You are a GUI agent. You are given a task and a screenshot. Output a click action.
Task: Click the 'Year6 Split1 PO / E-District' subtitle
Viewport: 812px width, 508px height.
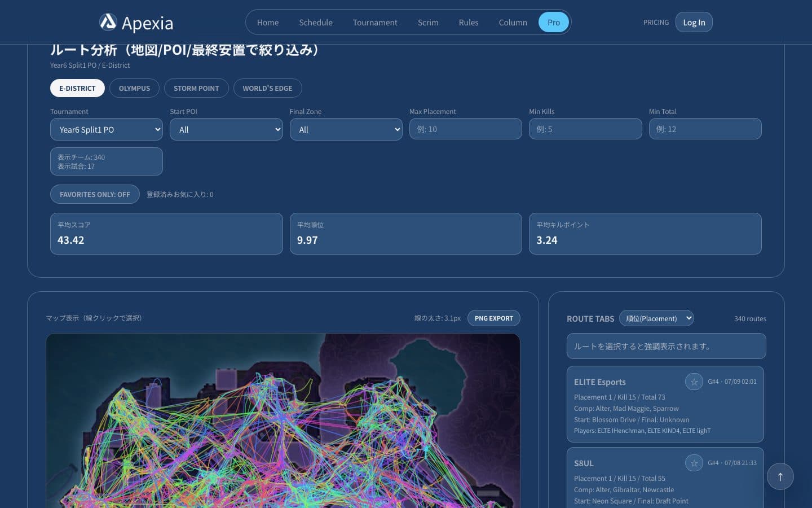pos(90,65)
